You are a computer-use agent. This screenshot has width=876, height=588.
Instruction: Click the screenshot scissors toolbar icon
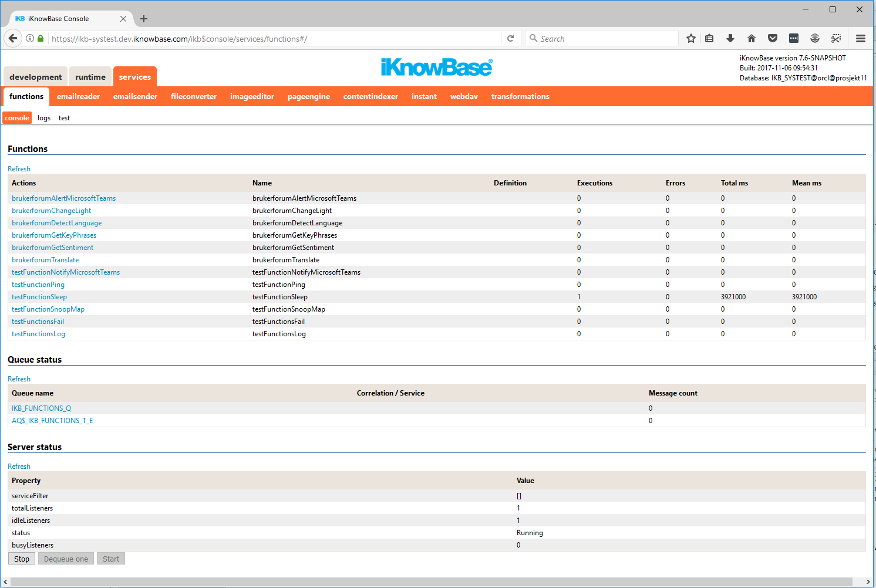coord(836,39)
